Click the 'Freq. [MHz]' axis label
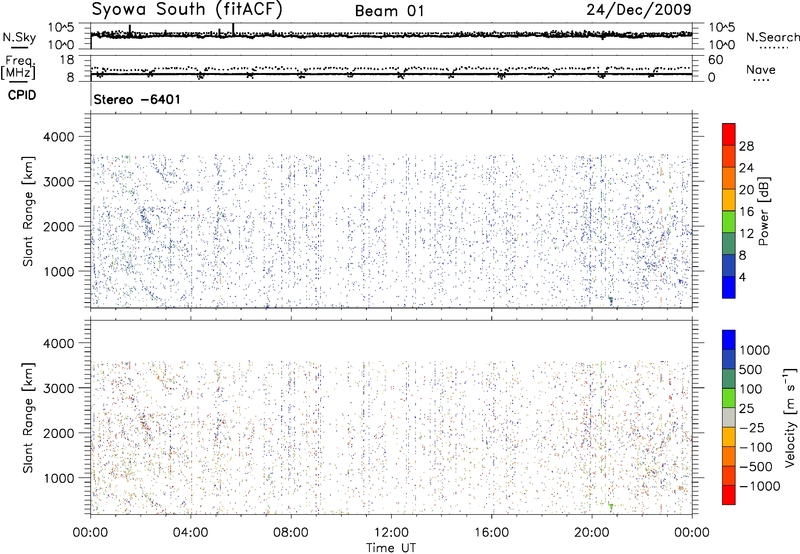This screenshot has height=554, width=800. coord(20,67)
